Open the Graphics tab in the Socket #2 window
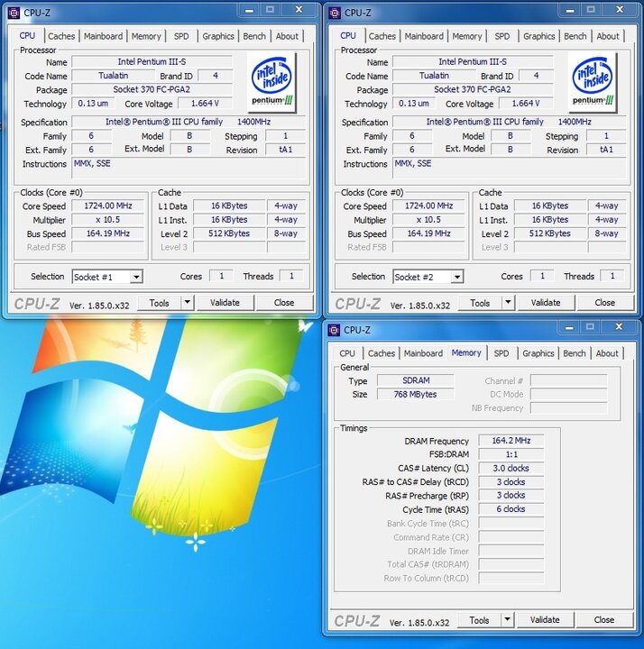Image resolution: width=644 pixels, height=649 pixels. point(539,36)
